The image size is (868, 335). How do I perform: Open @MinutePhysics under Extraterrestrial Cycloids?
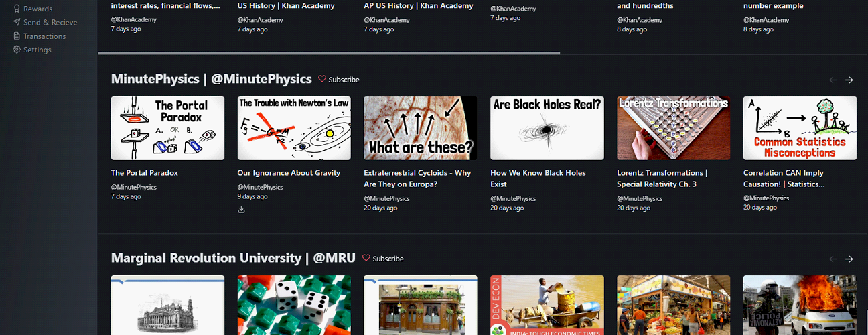(x=386, y=198)
